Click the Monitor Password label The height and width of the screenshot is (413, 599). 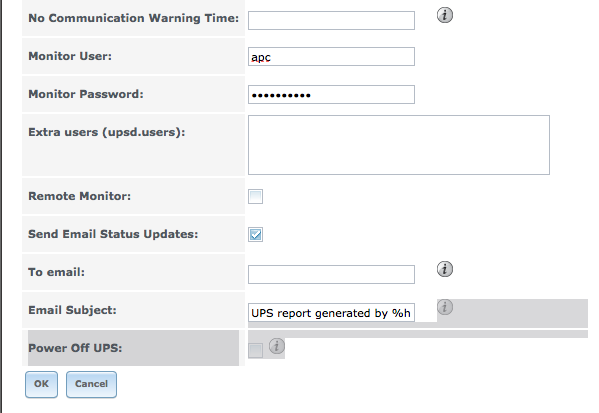86,94
